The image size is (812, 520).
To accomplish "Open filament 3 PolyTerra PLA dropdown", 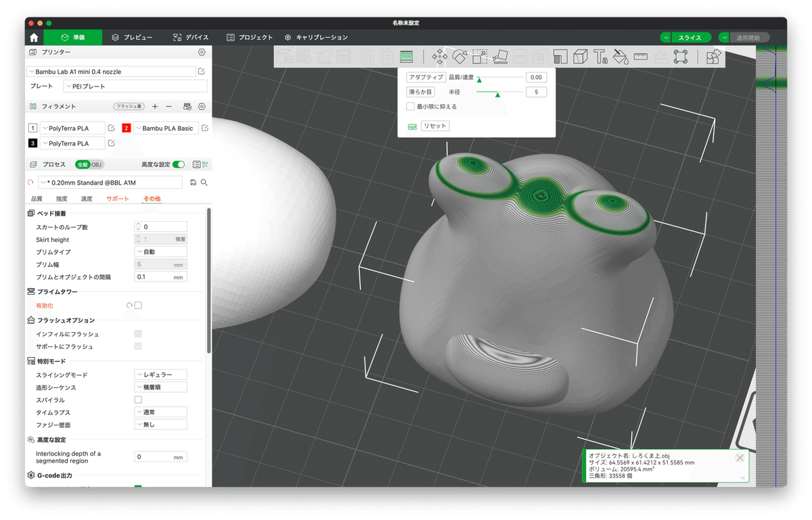I will point(72,143).
